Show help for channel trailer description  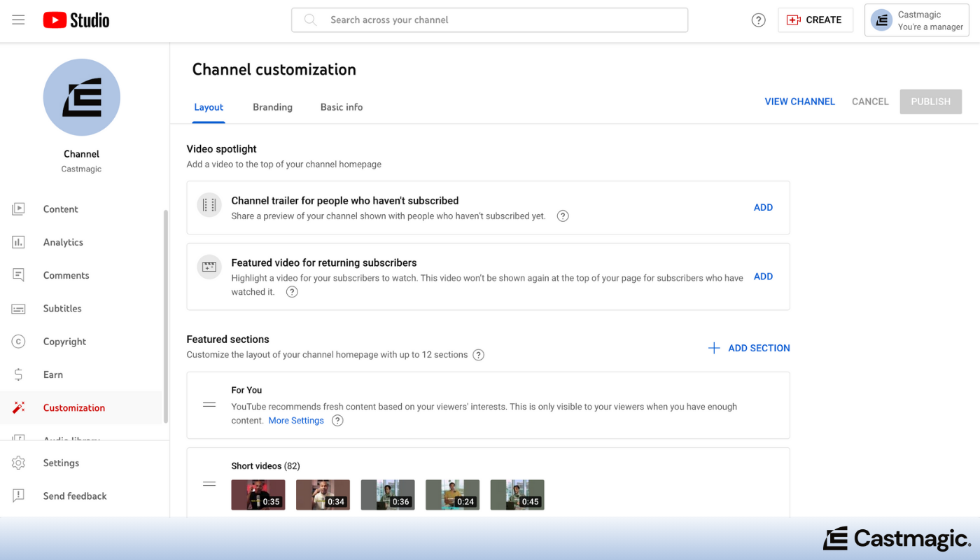click(x=563, y=216)
